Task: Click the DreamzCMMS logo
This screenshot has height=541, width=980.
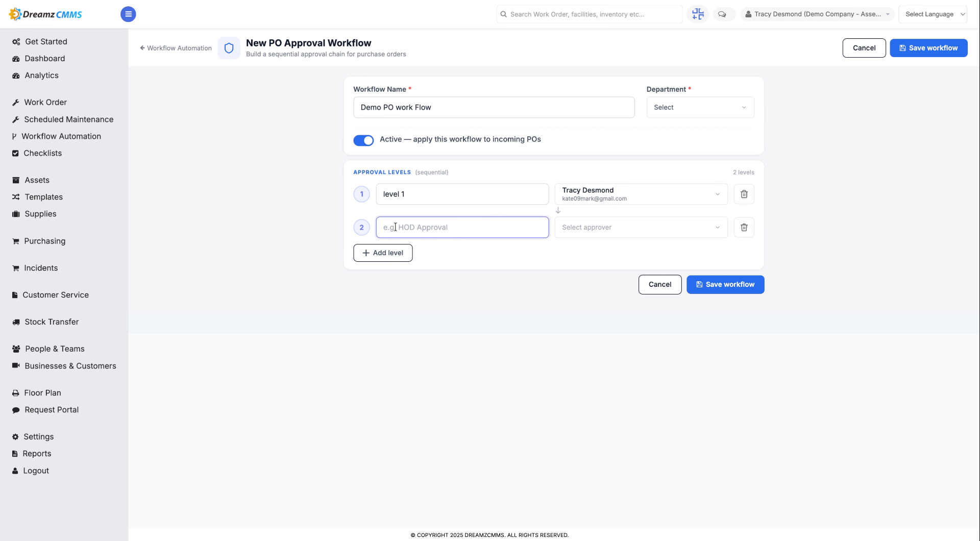Action: (46, 14)
